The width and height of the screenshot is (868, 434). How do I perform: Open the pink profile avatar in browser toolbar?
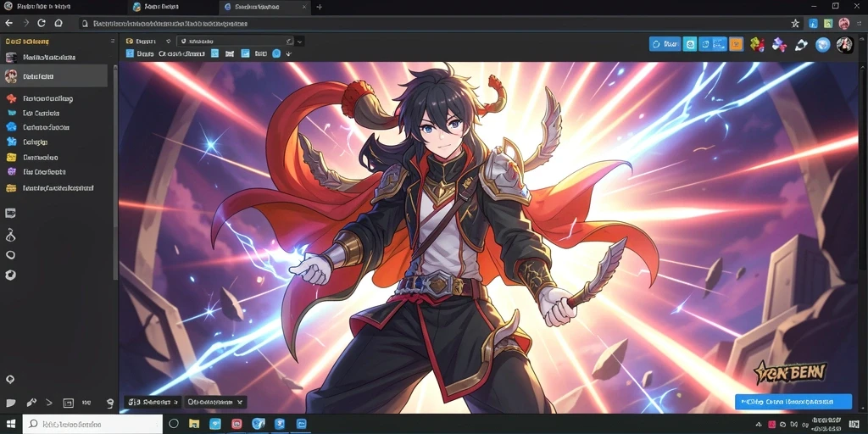click(843, 23)
